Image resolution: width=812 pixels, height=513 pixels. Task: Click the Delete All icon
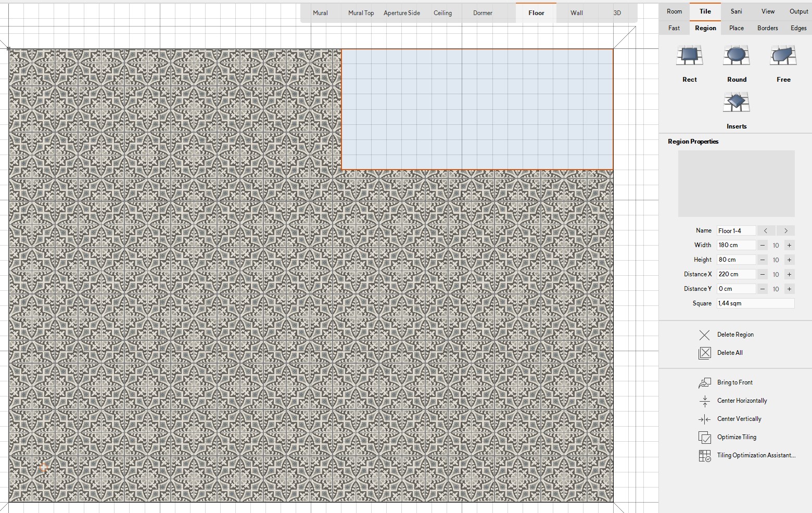(x=705, y=353)
